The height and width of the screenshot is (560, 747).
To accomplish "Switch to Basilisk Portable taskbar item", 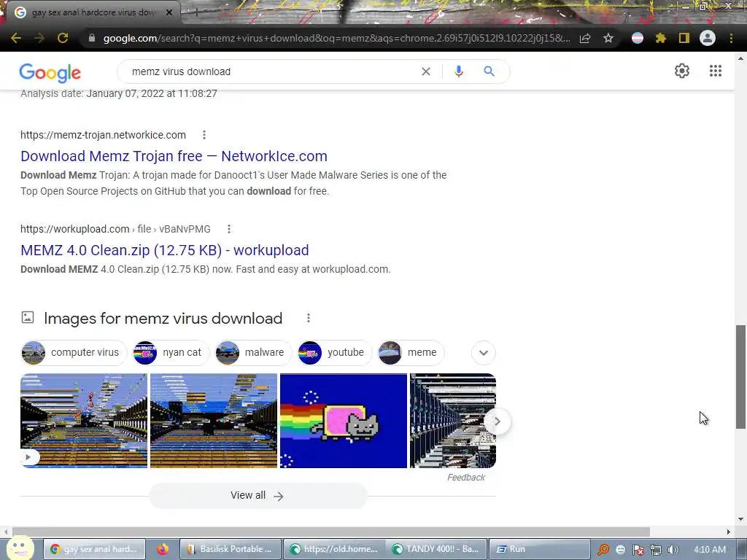I will [231, 549].
